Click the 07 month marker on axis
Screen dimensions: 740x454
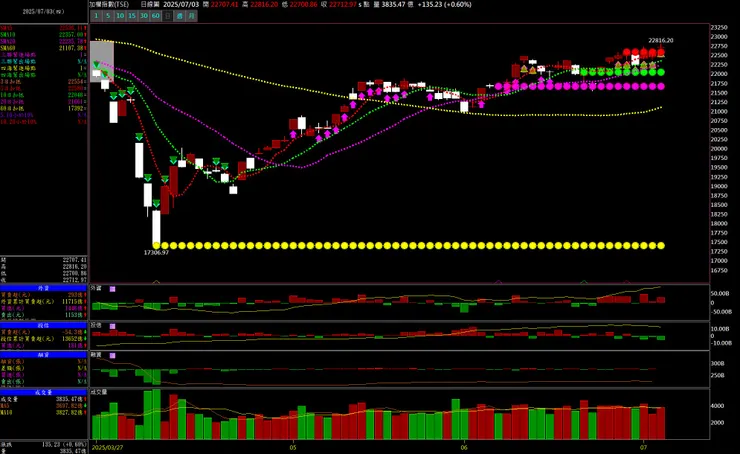pos(644,447)
